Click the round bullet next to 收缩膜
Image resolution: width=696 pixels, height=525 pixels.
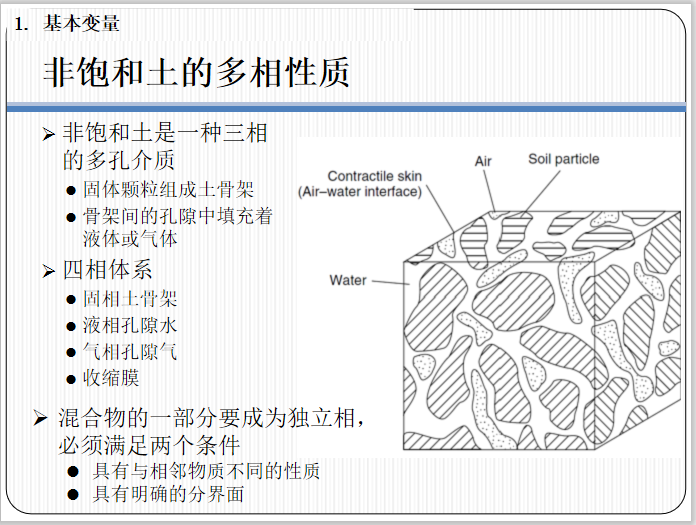tap(70, 379)
